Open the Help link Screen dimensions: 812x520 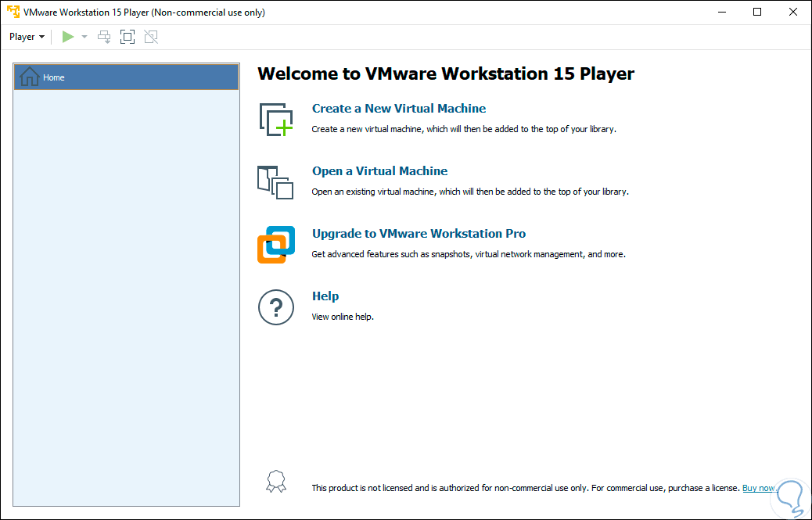(325, 296)
